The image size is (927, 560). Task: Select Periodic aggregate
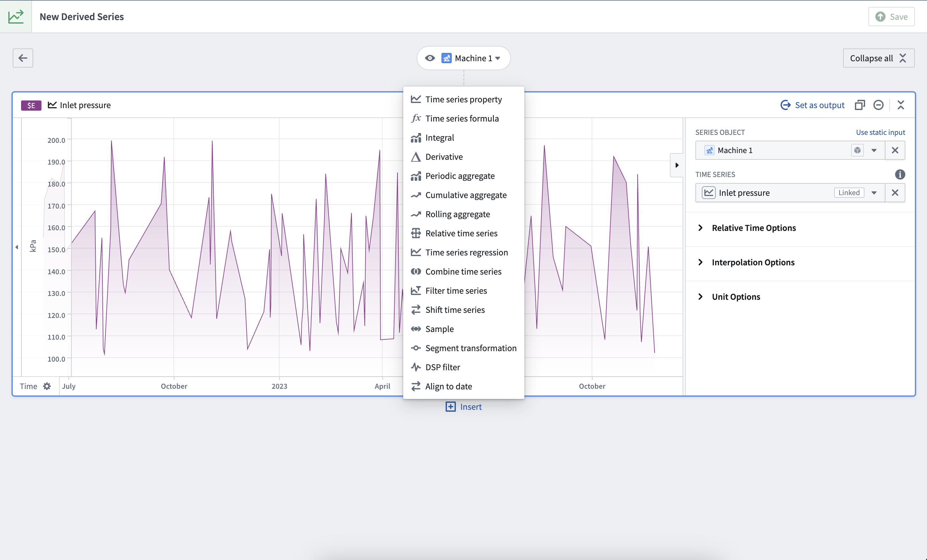(463, 176)
